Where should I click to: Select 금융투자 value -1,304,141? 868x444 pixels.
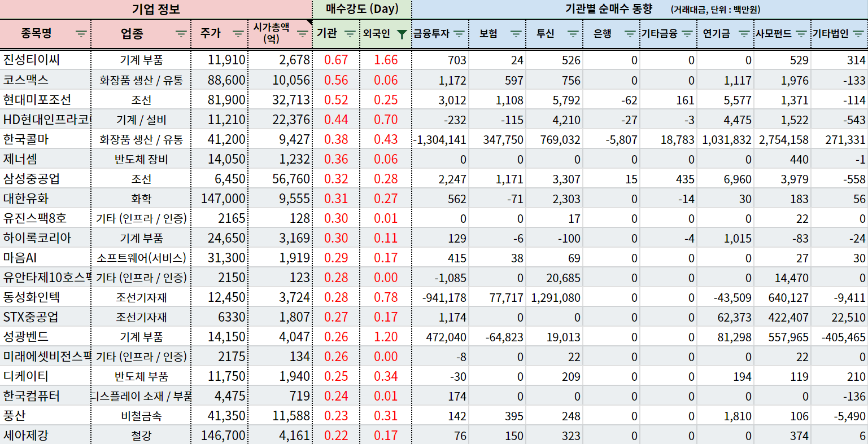point(440,139)
